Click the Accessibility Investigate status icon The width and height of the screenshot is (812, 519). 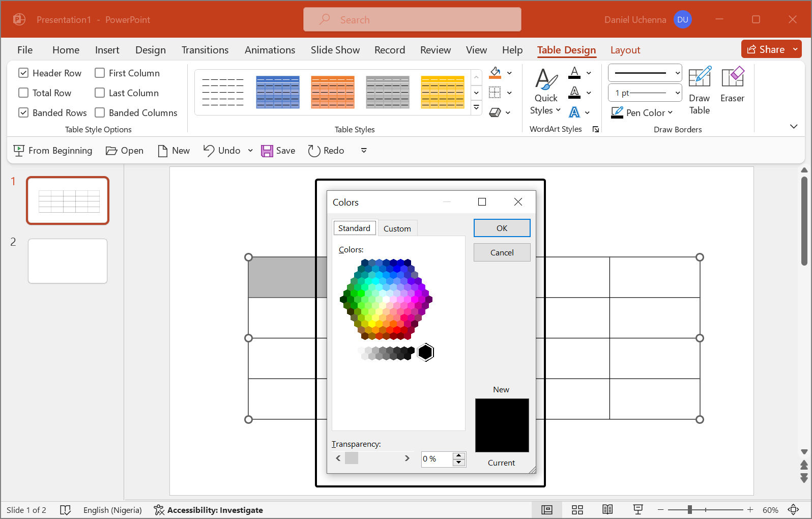click(x=159, y=510)
